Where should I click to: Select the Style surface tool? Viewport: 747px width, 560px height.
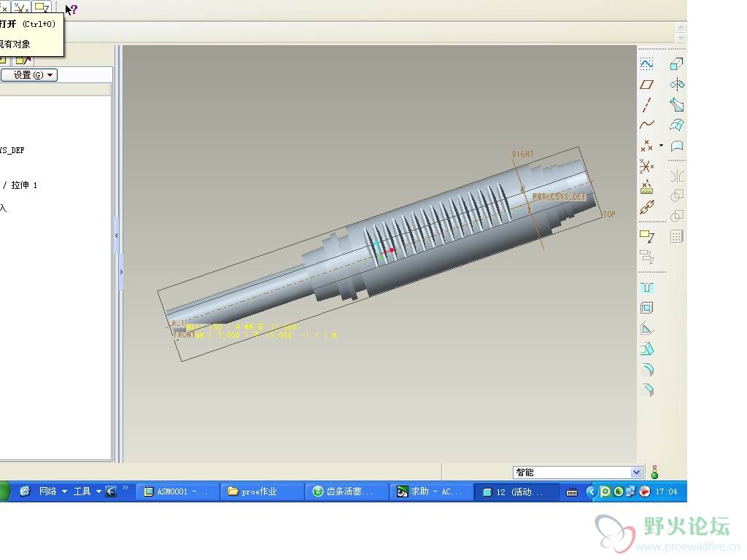pyautogui.click(x=676, y=146)
